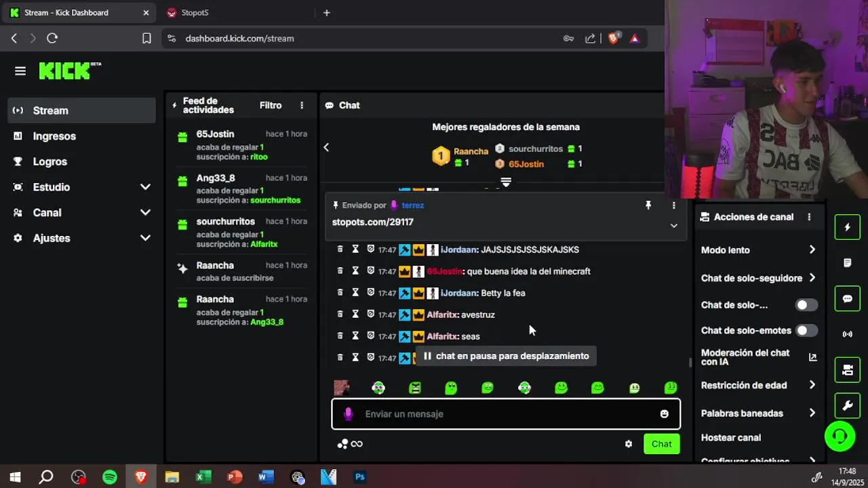Open the stopots.com/29117 pinned link
868x488 pixels.
pyautogui.click(x=372, y=222)
